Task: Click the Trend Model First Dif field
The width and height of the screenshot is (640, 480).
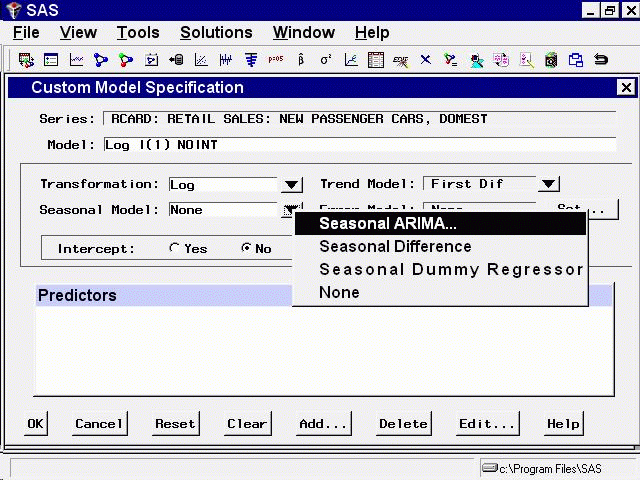Action: (x=480, y=184)
